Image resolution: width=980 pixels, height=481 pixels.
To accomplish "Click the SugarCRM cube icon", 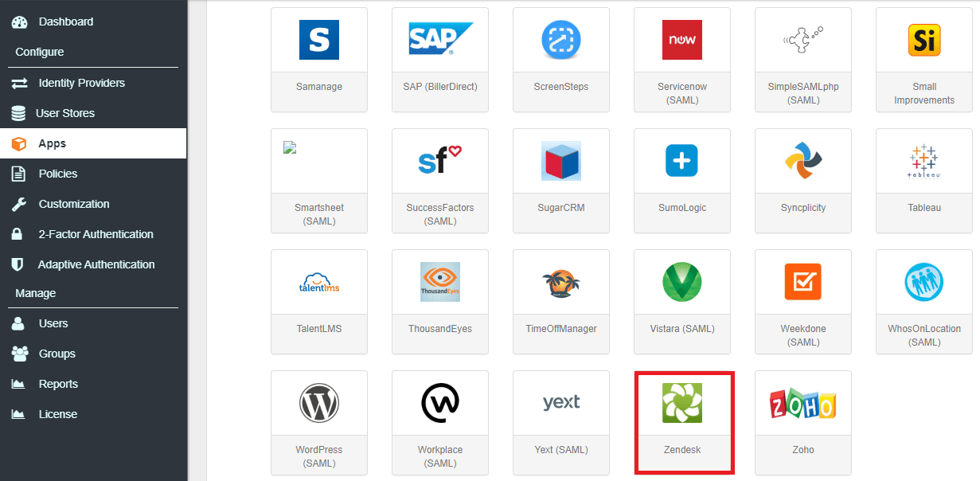I will 561,160.
